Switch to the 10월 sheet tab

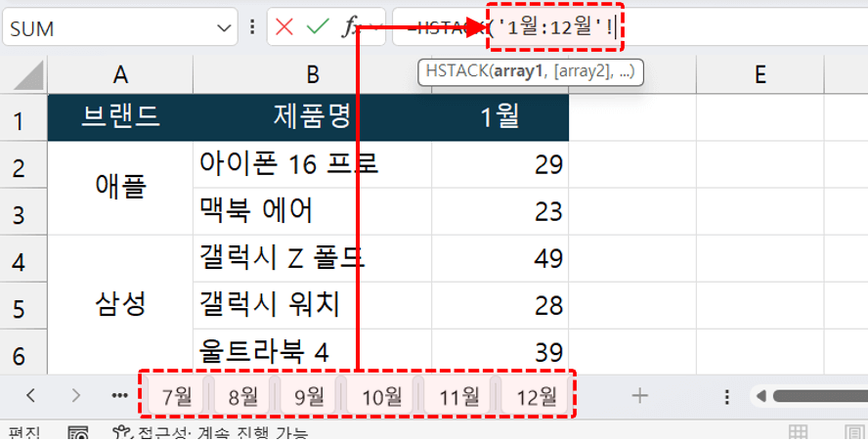(381, 397)
